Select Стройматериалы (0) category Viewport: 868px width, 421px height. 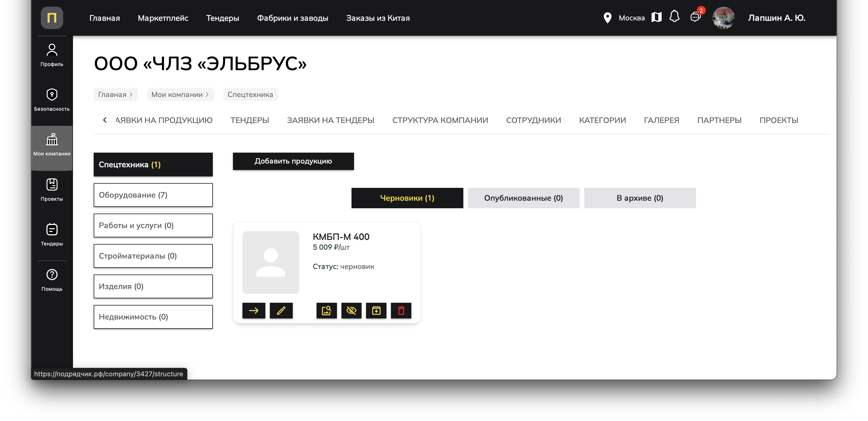153,256
